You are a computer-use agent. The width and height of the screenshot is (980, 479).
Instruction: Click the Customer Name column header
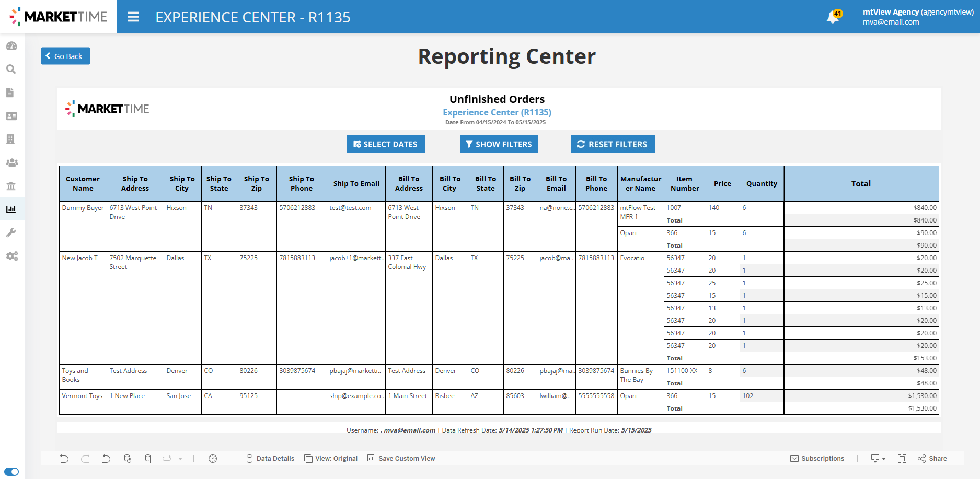83,183
